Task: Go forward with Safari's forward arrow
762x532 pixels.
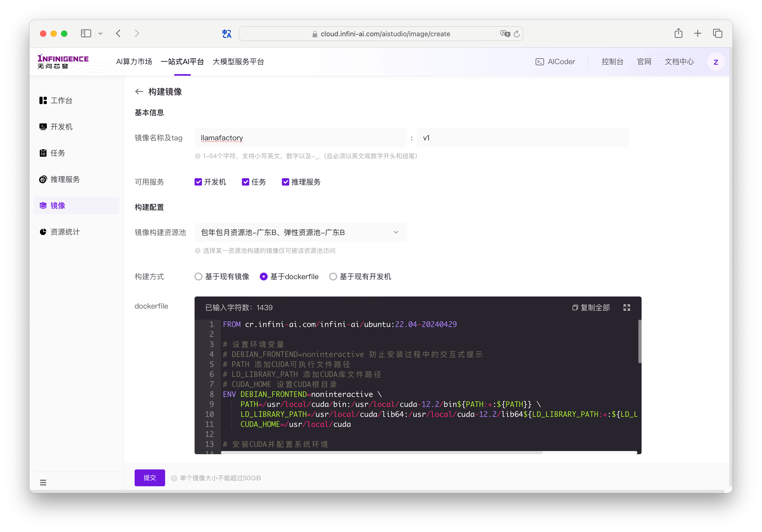Action: (137, 33)
